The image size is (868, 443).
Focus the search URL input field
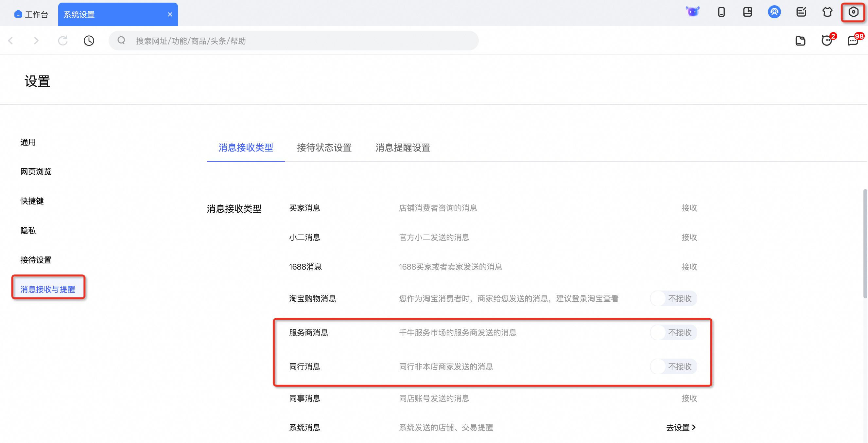(293, 41)
